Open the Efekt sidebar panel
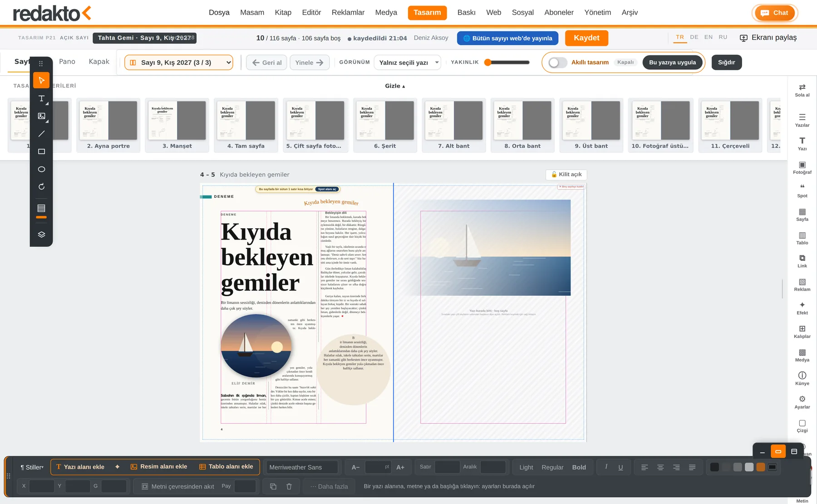 click(802, 308)
